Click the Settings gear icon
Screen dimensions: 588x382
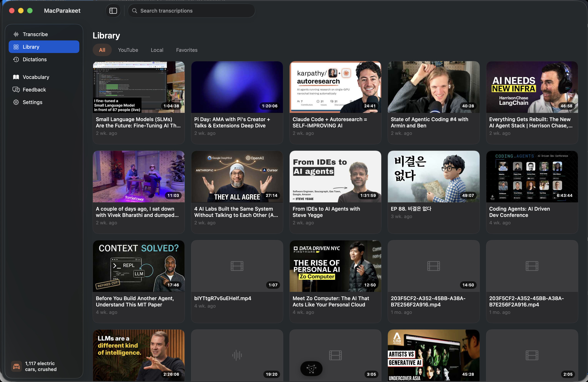pos(16,102)
